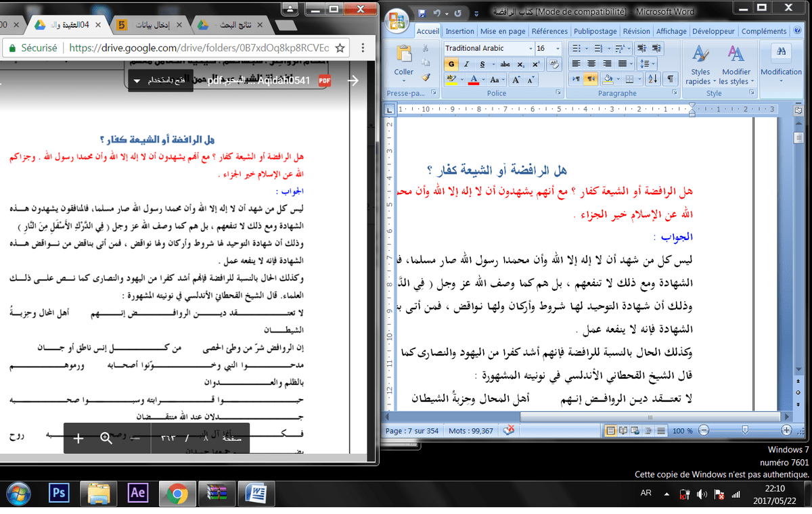Open After Effects from the taskbar

(138, 493)
